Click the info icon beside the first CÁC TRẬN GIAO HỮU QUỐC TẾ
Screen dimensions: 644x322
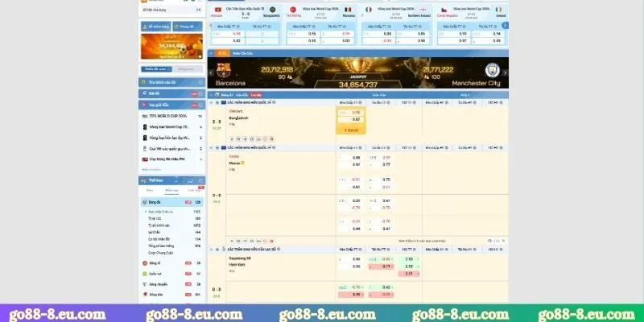[274, 102]
